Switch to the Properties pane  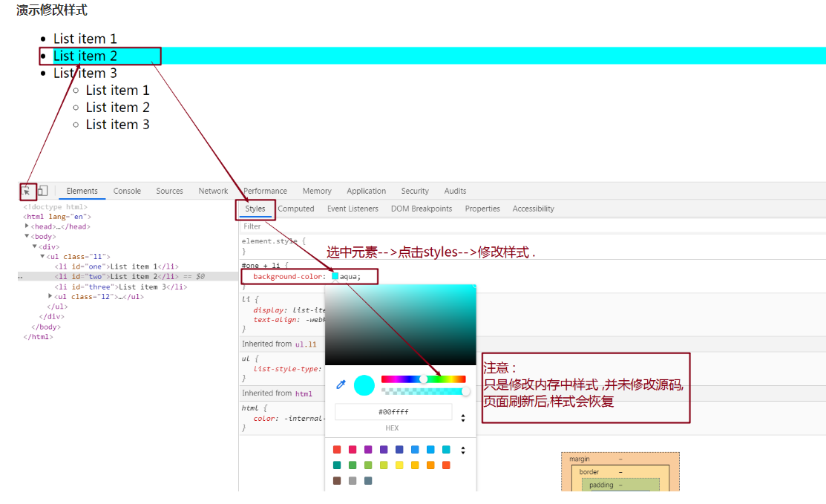click(x=482, y=209)
